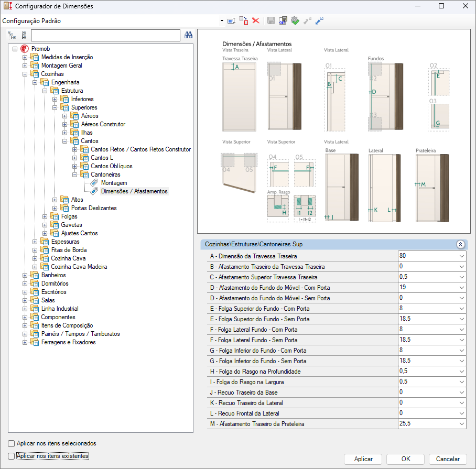Collapse the Cantoneiras tree node
The height and width of the screenshot is (469, 476).
pyautogui.click(x=74, y=174)
